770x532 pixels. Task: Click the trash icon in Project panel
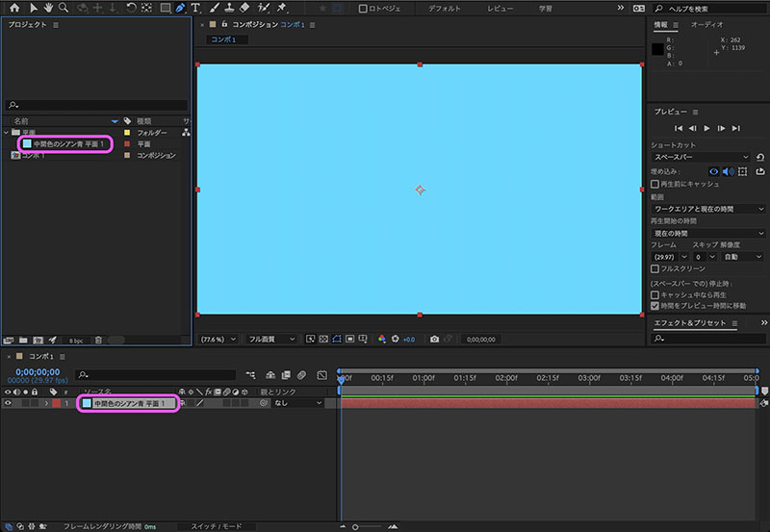pyautogui.click(x=98, y=341)
